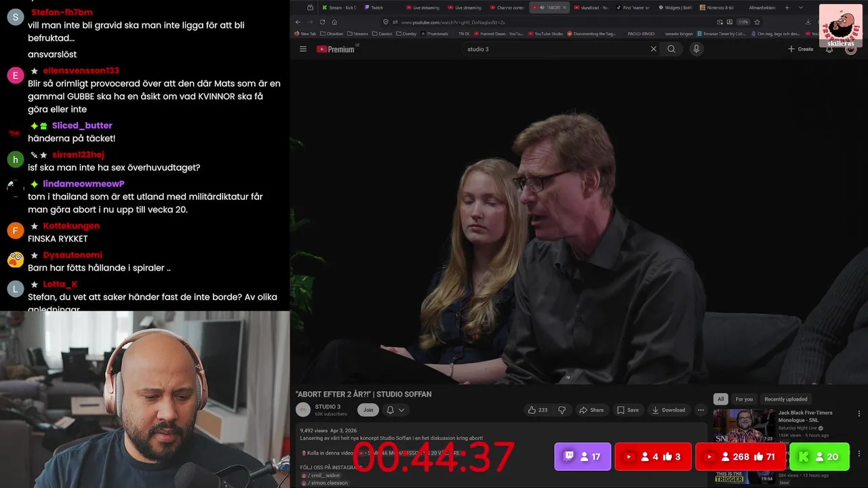Reload the page in the browser
The width and height of the screenshot is (868, 488).
322,22
